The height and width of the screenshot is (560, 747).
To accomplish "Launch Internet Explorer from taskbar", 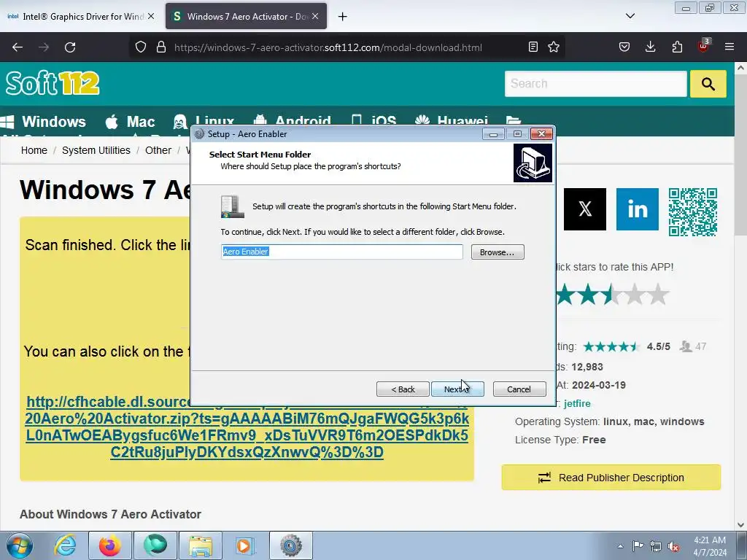I will (65, 545).
